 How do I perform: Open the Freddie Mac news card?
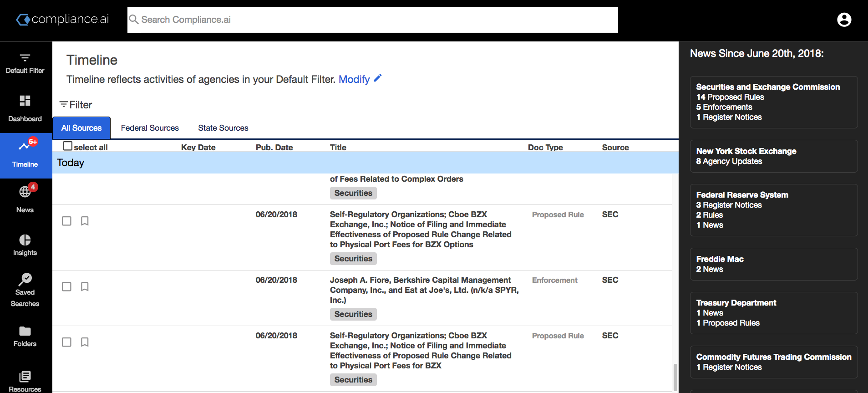774,264
